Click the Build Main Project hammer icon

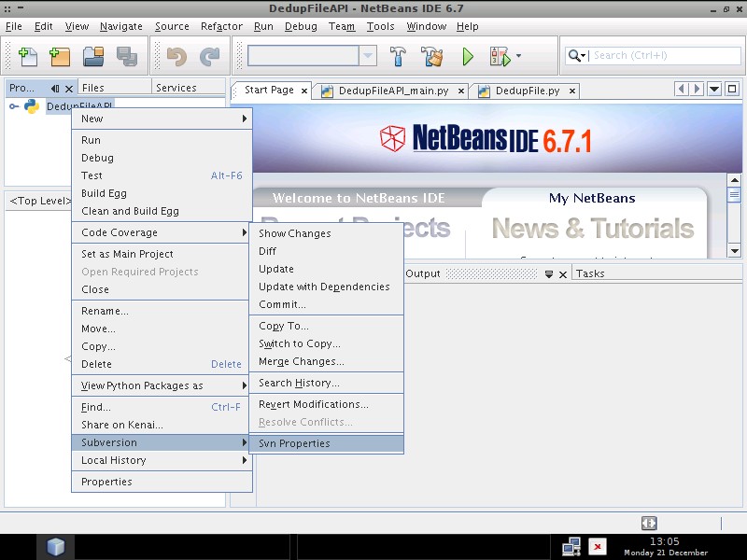398,56
